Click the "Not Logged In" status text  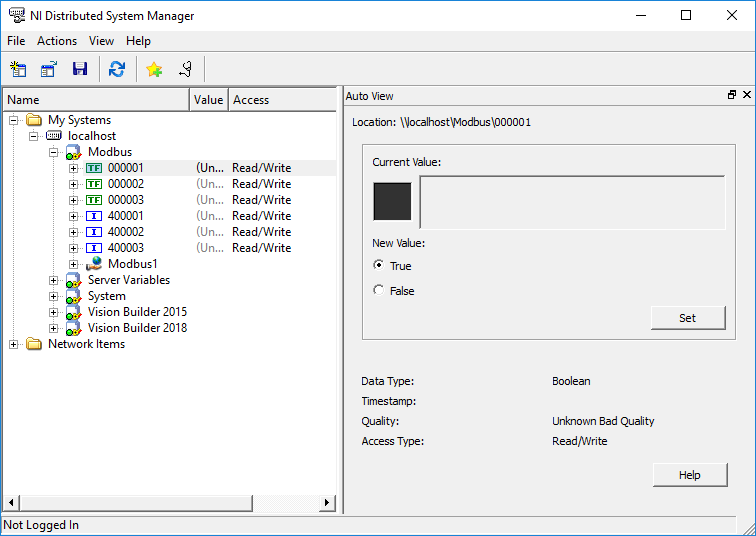point(41,525)
